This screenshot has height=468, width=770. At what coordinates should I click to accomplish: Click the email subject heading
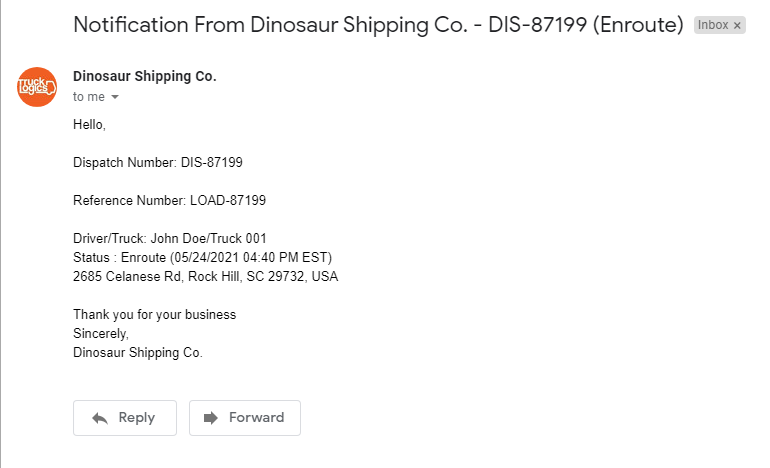378,25
